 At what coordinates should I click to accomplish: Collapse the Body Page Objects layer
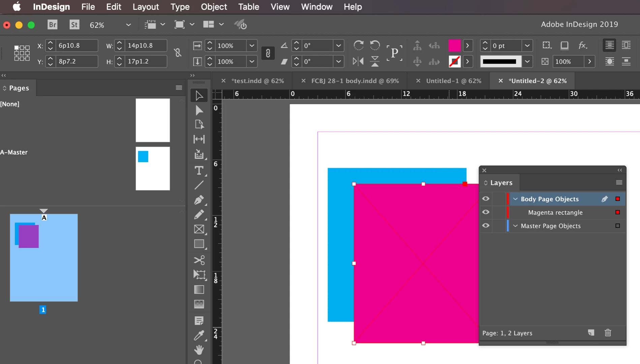tap(515, 199)
